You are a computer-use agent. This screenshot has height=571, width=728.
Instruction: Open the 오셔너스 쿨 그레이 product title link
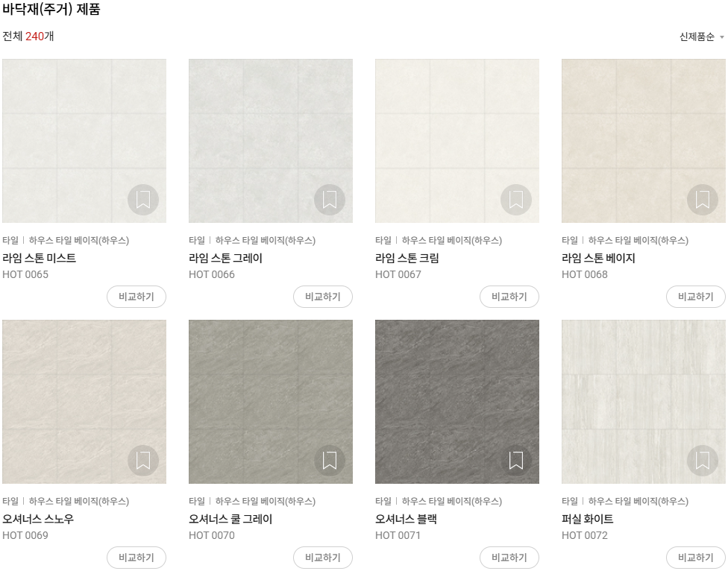click(x=230, y=519)
